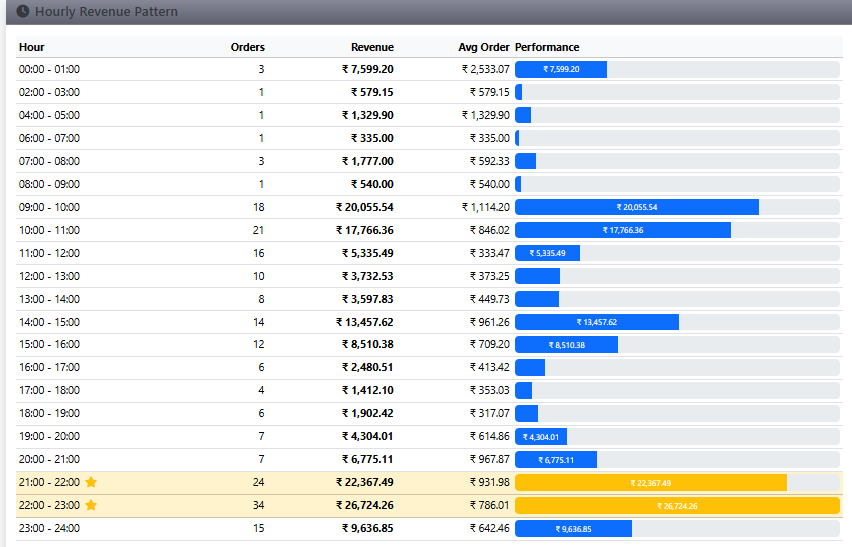Select the 15:00 - 16:00 hour cell

click(x=49, y=344)
